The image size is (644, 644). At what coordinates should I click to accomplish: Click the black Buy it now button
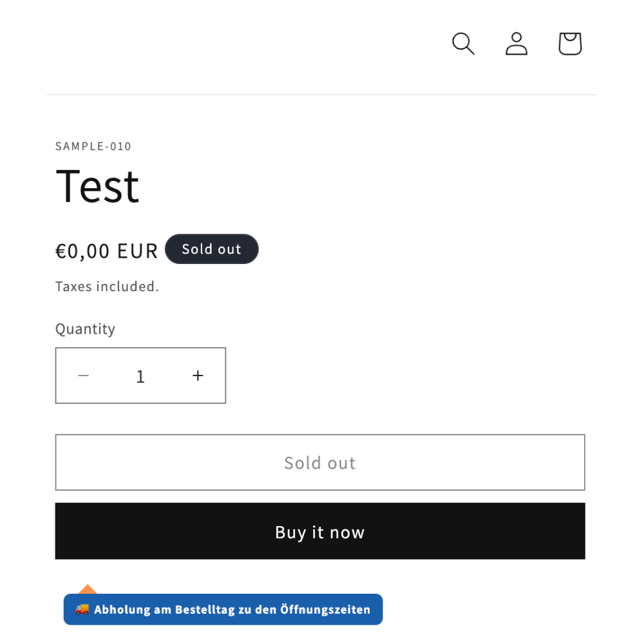click(x=320, y=531)
